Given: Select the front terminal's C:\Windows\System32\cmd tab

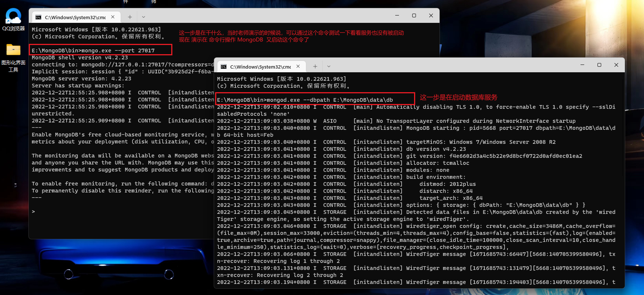Looking at the screenshot, I should coord(261,66).
